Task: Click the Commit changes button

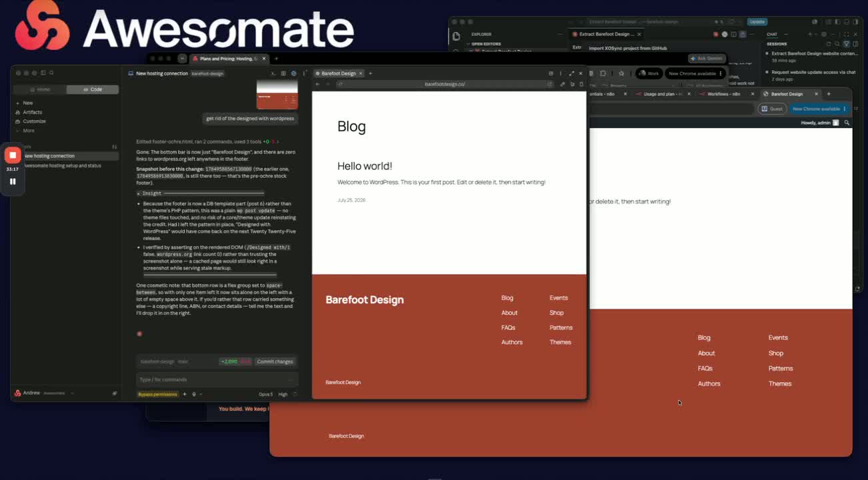Action: point(275,361)
